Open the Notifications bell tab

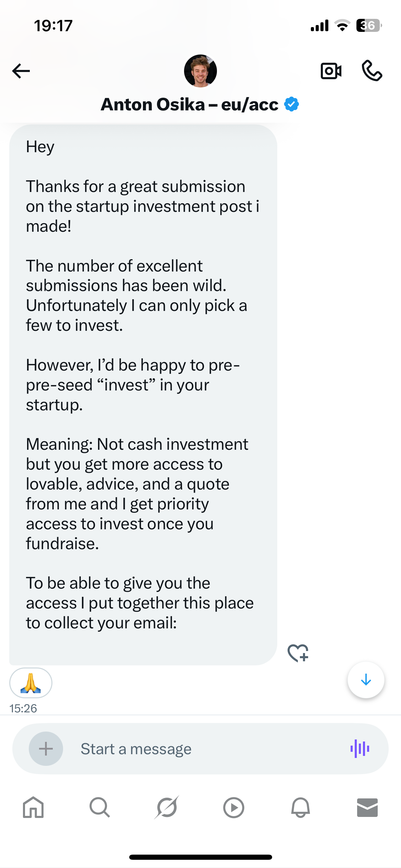point(300,808)
